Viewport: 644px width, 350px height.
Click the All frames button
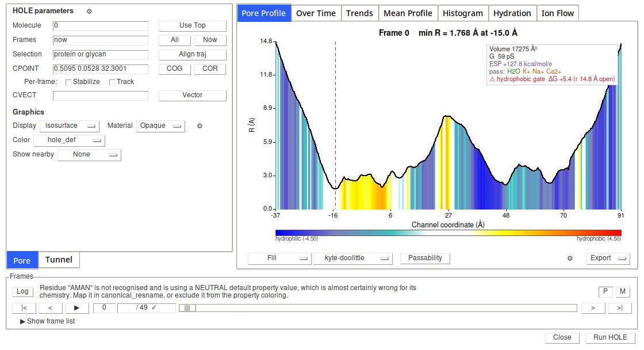click(175, 40)
